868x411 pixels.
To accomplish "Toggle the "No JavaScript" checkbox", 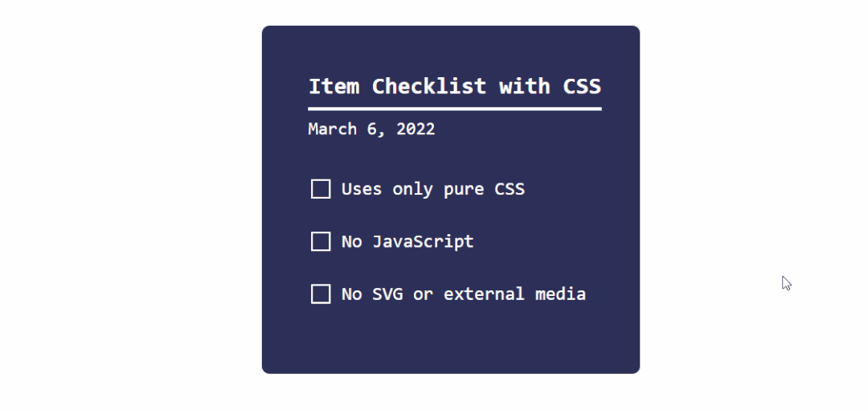I will pyautogui.click(x=321, y=241).
